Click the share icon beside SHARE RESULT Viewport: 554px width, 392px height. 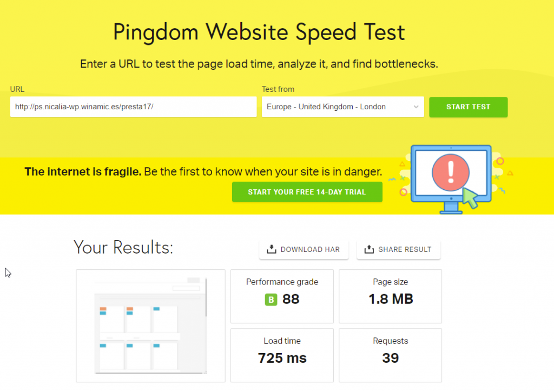click(x=370, y=249)
